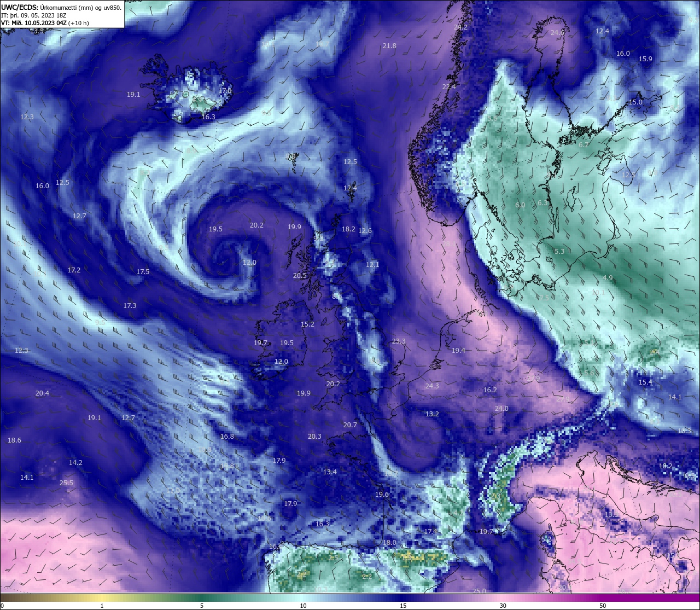Screen dimensions: 700x610
Task: Click the 50 label on the color scale
Action: pos(603,606)
